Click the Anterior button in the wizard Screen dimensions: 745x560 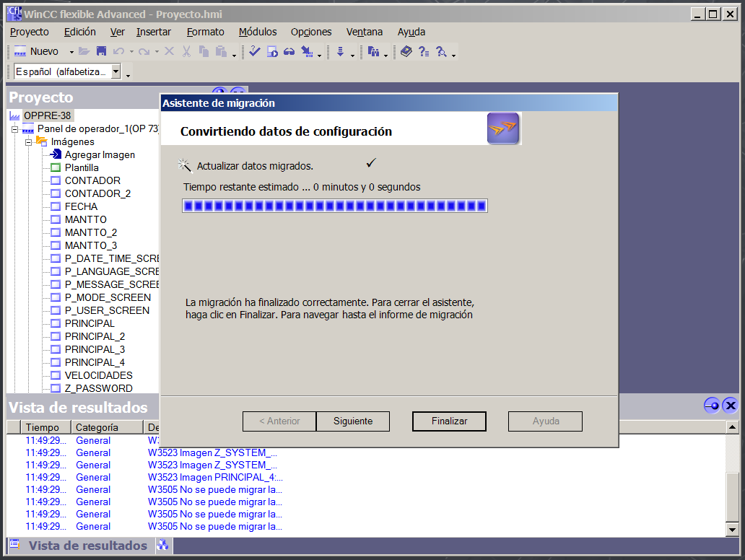[279, 421]
